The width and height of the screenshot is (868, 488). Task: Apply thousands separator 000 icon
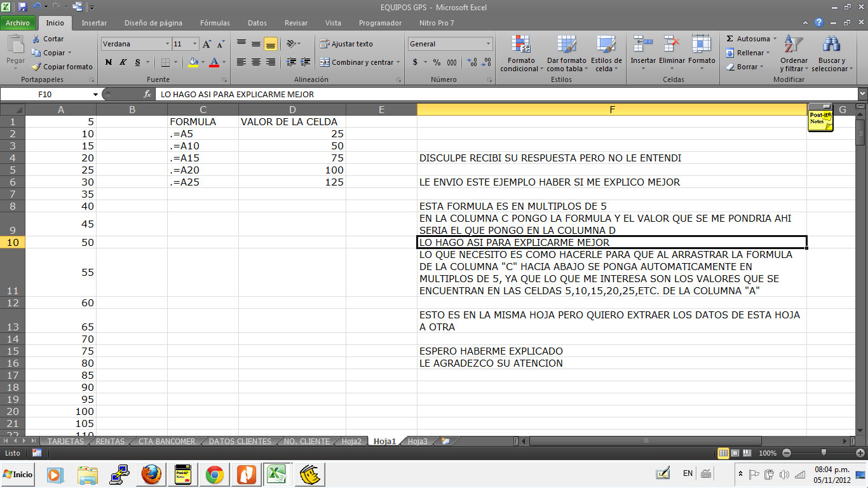click(x=451, y=62)
